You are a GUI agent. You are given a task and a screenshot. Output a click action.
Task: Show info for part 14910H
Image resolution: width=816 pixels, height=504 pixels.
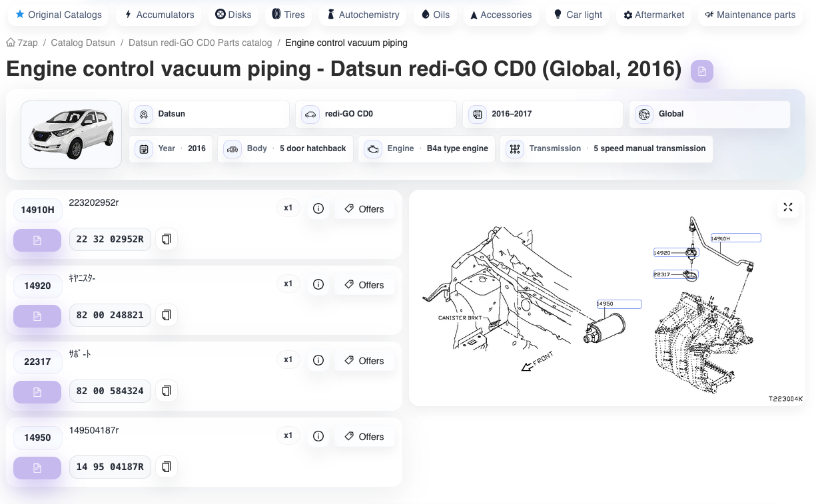click(x=318, y=208)
